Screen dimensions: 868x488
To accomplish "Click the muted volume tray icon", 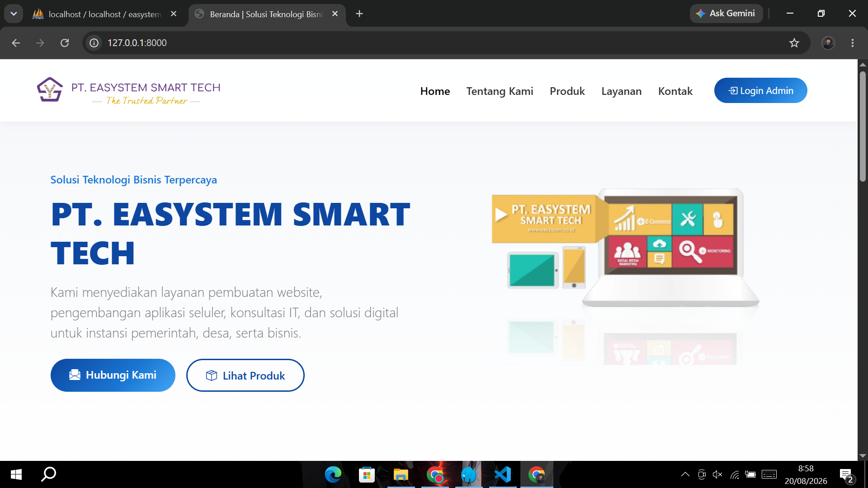I will click(x=717, y=474).
